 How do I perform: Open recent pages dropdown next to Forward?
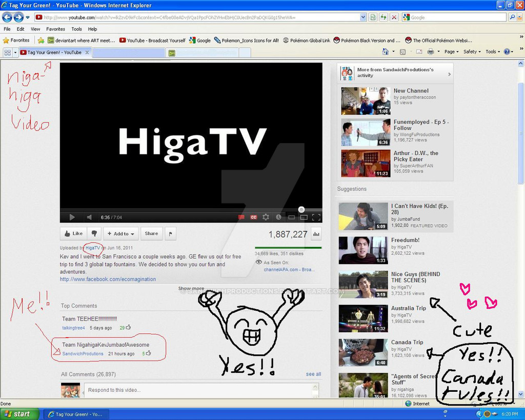28,17
